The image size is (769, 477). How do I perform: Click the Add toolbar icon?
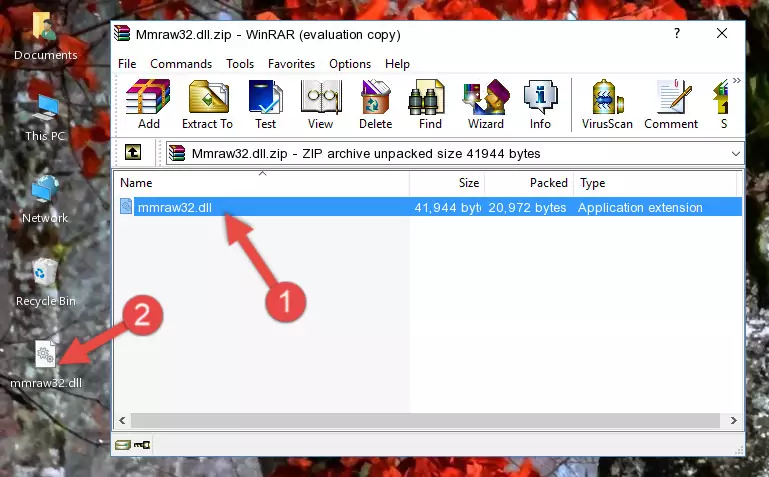tap(148, 104)
